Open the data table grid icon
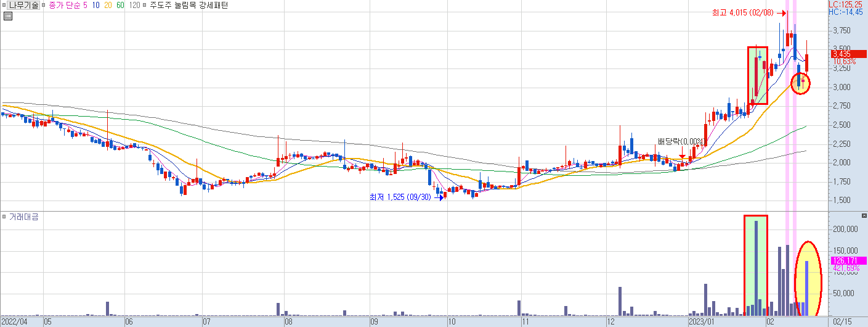 point(7,17)
